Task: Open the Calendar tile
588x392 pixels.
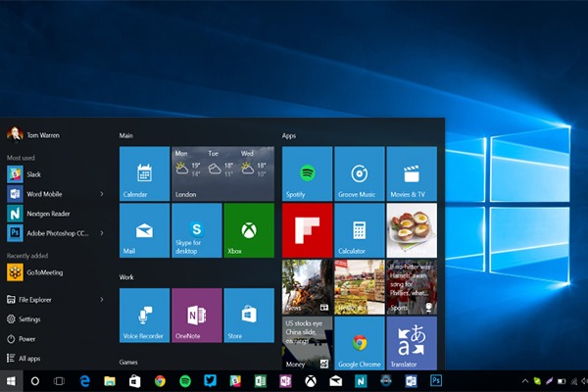Action: [144, 173]
